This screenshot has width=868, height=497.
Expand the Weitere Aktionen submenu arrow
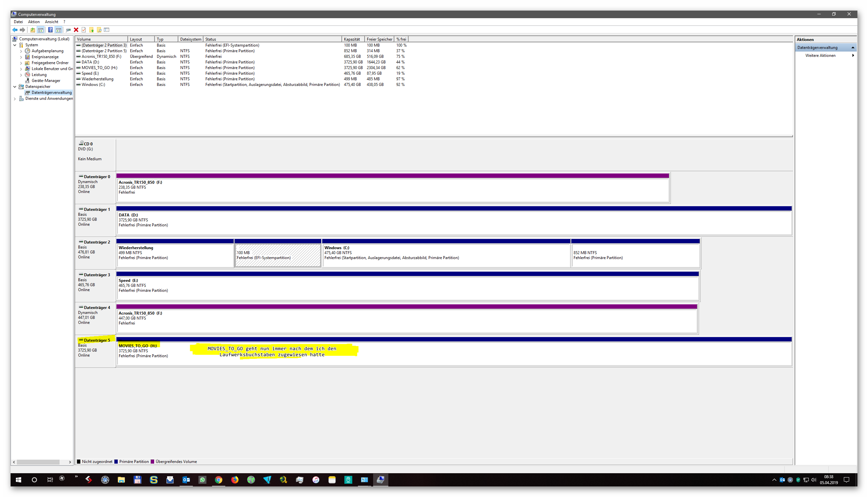pos(853,56)
